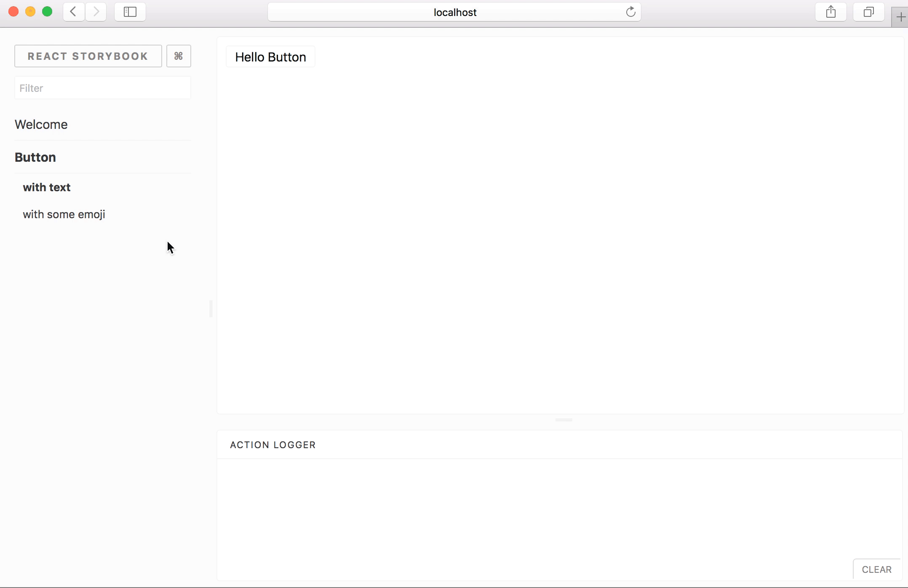
Task: Toggle the sidebar visibility panel
Action: (130, 12)
